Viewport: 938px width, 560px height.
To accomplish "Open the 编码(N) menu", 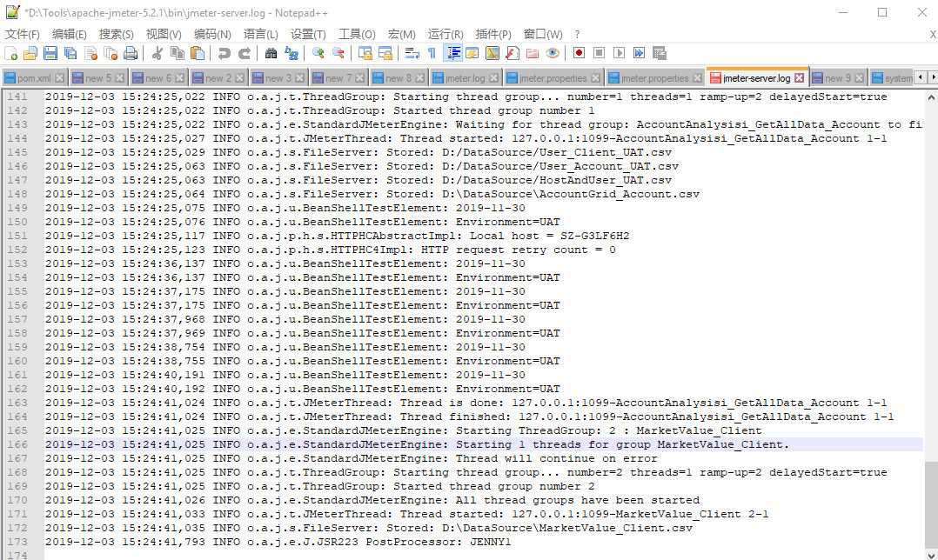I will click(212, 34).
